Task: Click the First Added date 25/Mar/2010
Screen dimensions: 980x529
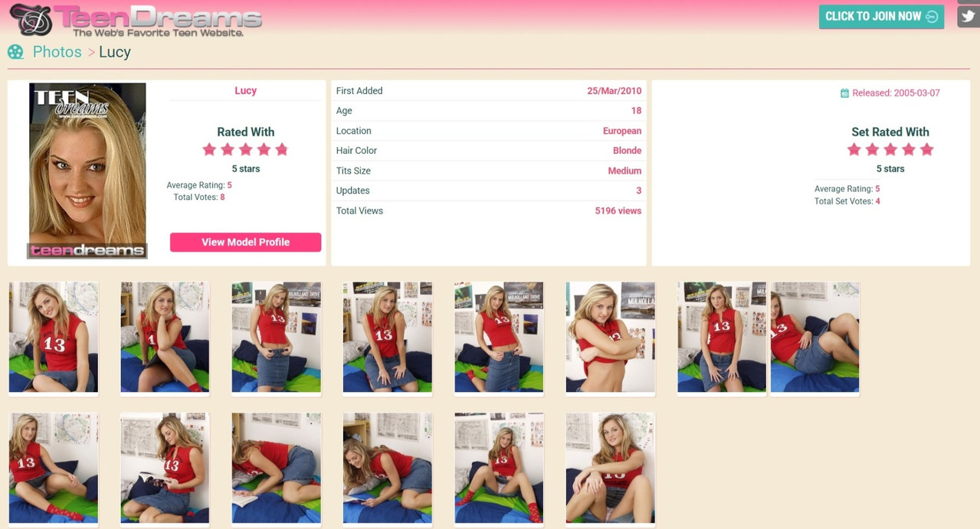Action: (615, 90)
